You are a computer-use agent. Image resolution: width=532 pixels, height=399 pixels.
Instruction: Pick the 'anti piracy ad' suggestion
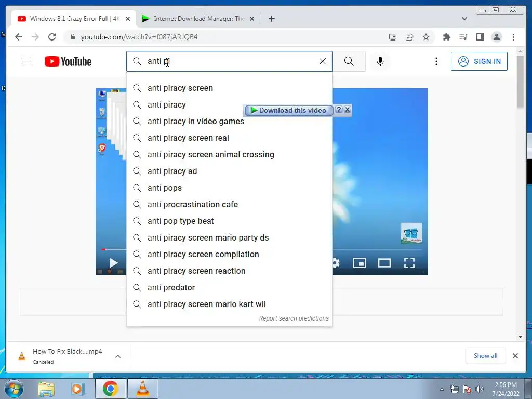[x=229, y=171]
